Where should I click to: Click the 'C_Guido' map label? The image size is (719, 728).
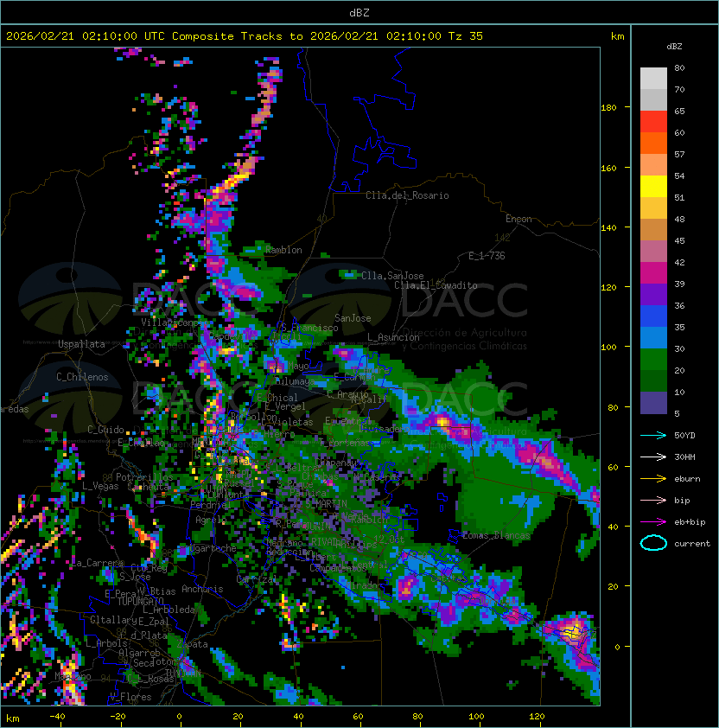105,430
